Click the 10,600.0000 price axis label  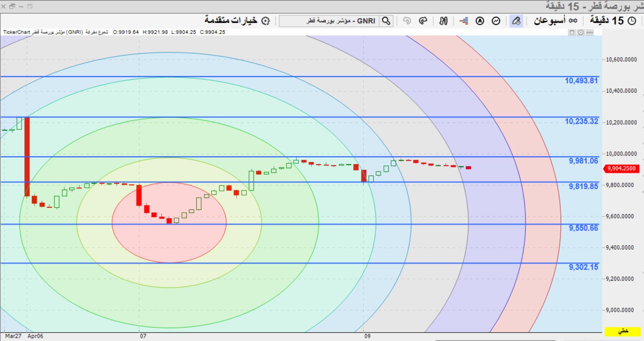[x=621, y=60]
